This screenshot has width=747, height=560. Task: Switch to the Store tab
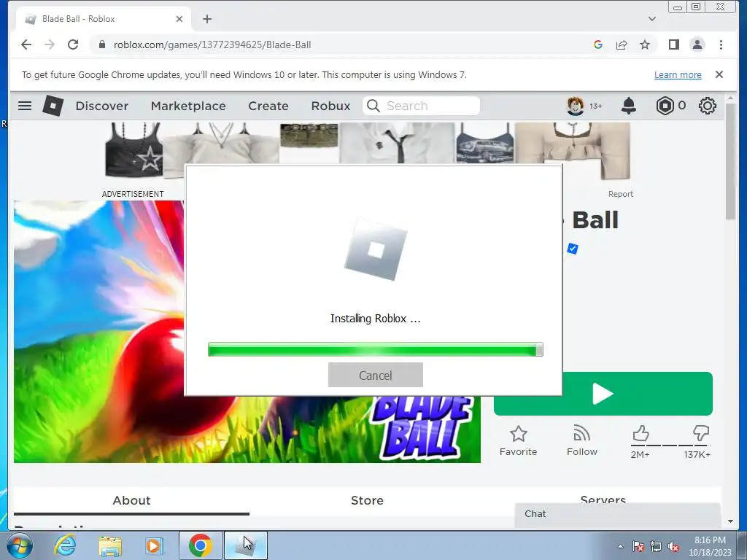[368, 500]
